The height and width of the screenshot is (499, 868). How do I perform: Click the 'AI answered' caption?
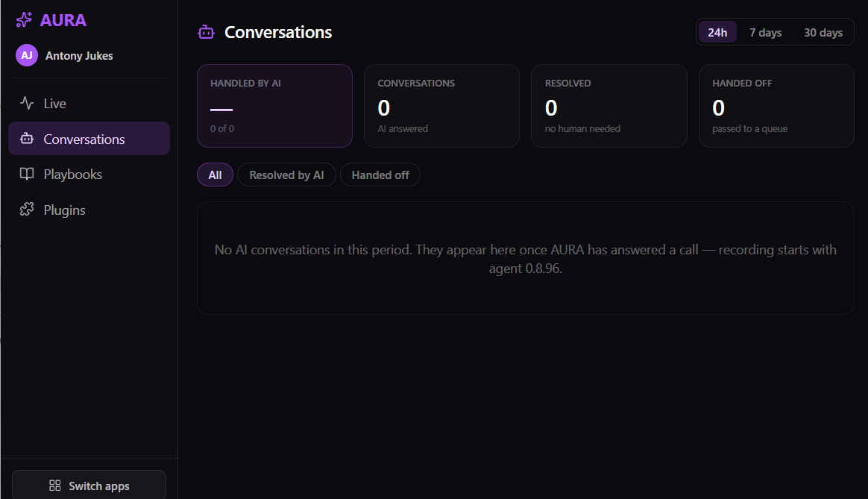403,128
